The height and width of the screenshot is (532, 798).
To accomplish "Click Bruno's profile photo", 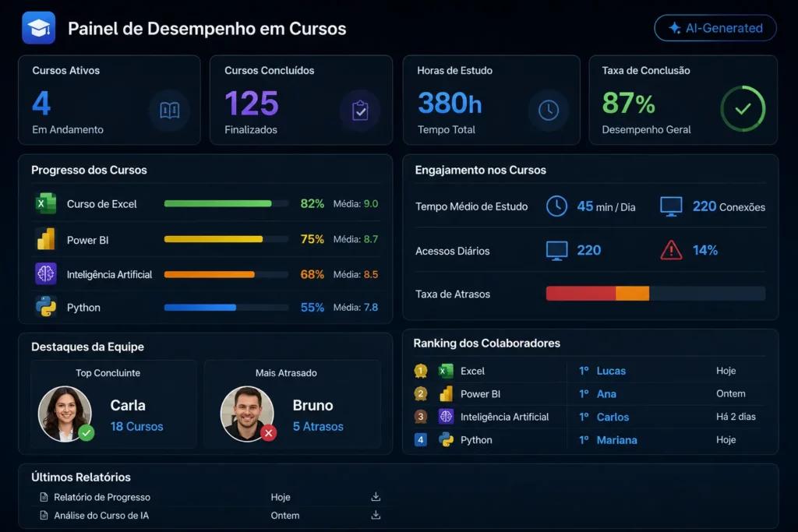I will [247, 414].
